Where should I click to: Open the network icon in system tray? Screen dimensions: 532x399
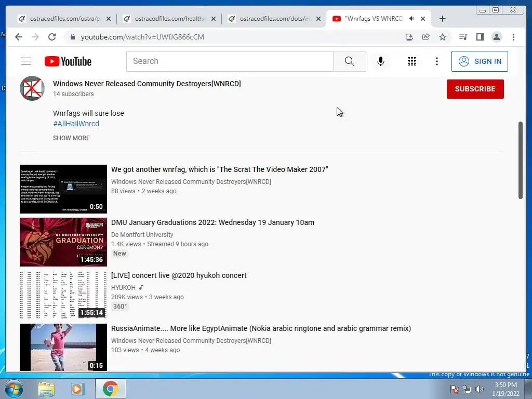point(467,389)
